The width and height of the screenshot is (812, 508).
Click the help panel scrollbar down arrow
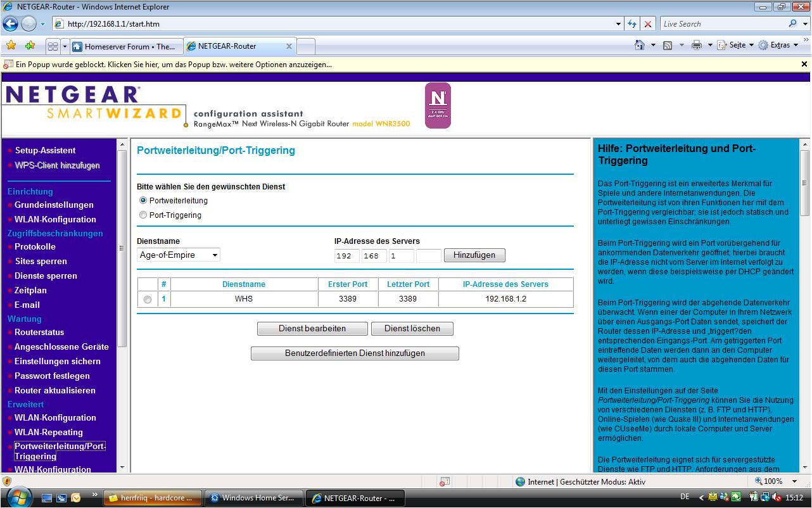point(805,467)
